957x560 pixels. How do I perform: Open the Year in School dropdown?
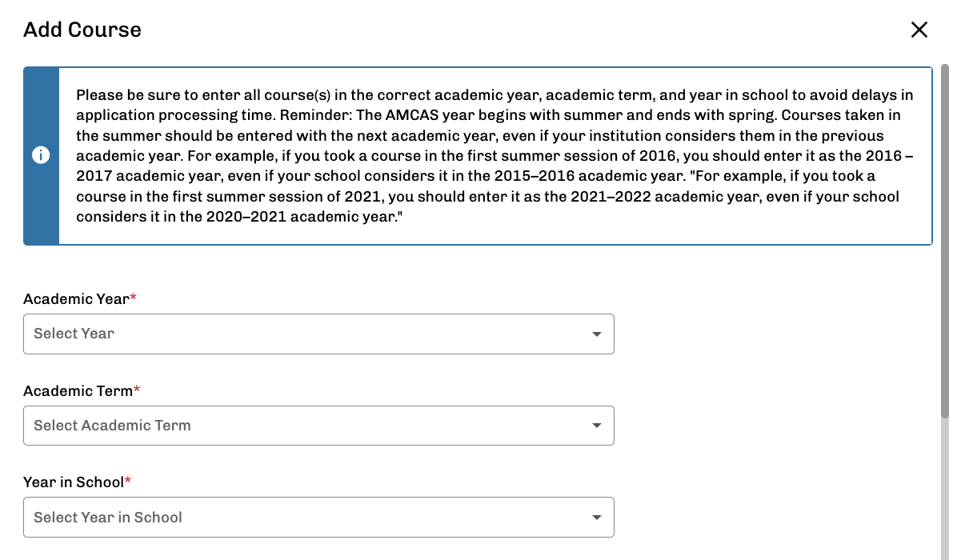tap(318, 518)
